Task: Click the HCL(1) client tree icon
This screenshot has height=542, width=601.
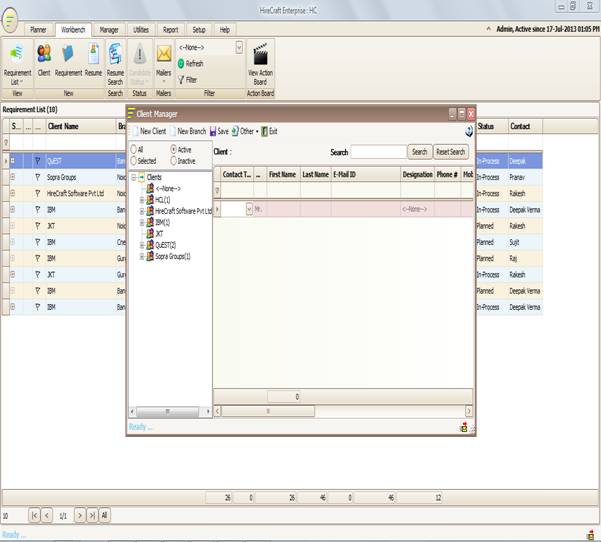Action: click(x=150, y=200)
